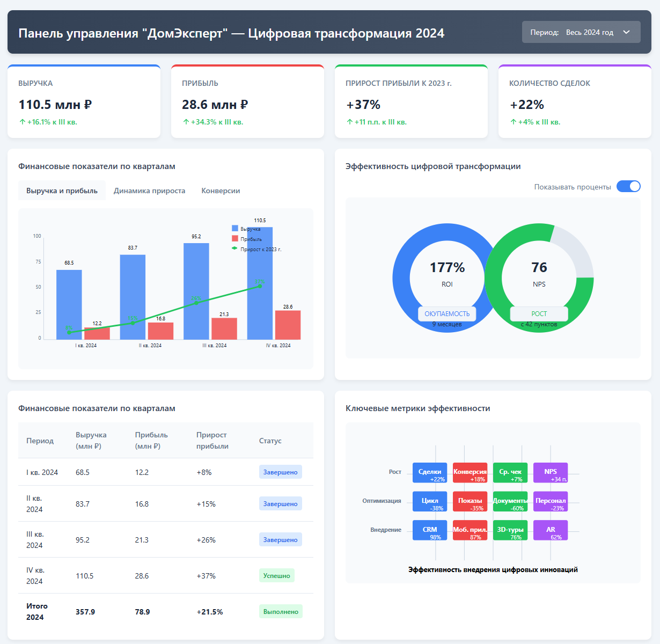This screenshot has width=660, height=644.
Task: Click the green "Ср. чек +7%" tile
Action: 510,473
